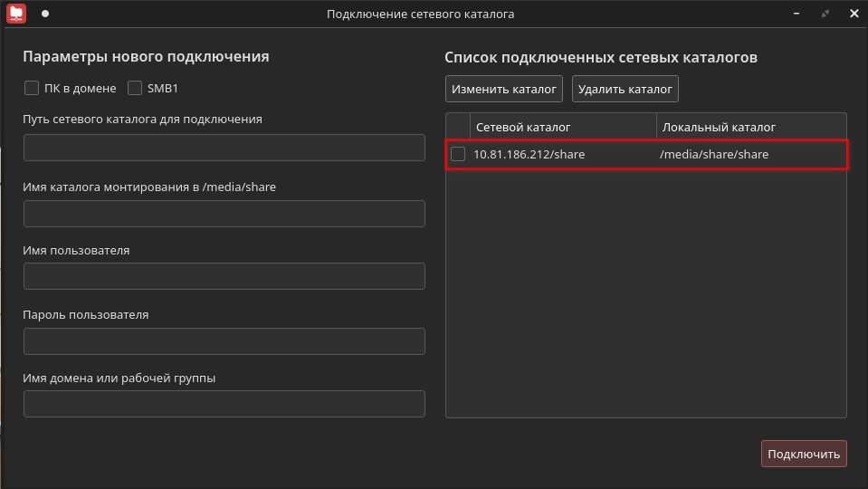The height and width of the screenshot is (489, 868).
Task: Focus the mount directory name field
Action: (x=224, y=214)
